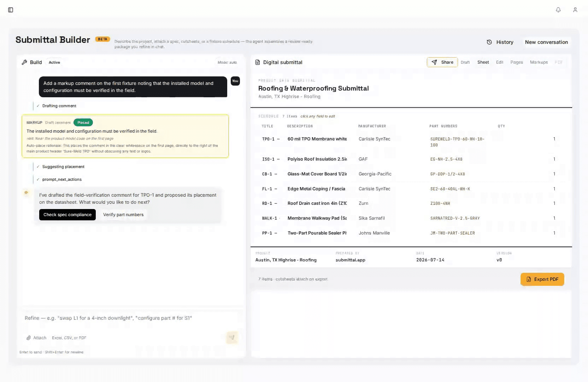The height and width of the screenshot is (382, 588).
Task: Expand the Drafting comment step
Action: click(59, 106)
